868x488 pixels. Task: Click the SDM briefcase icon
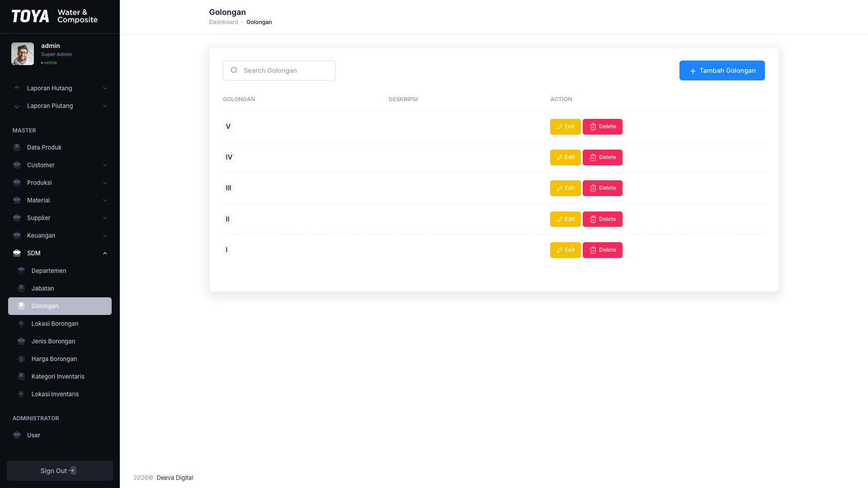click(x=17, y=253)
